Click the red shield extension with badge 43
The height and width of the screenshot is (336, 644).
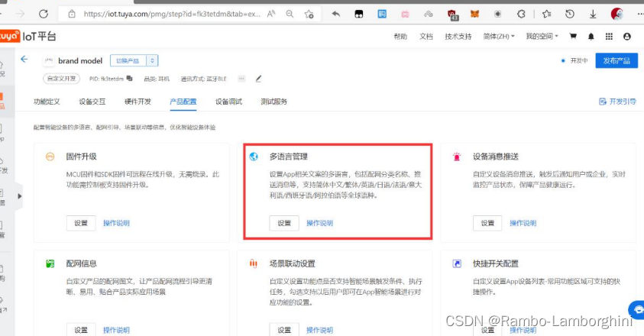click(452, 15)
